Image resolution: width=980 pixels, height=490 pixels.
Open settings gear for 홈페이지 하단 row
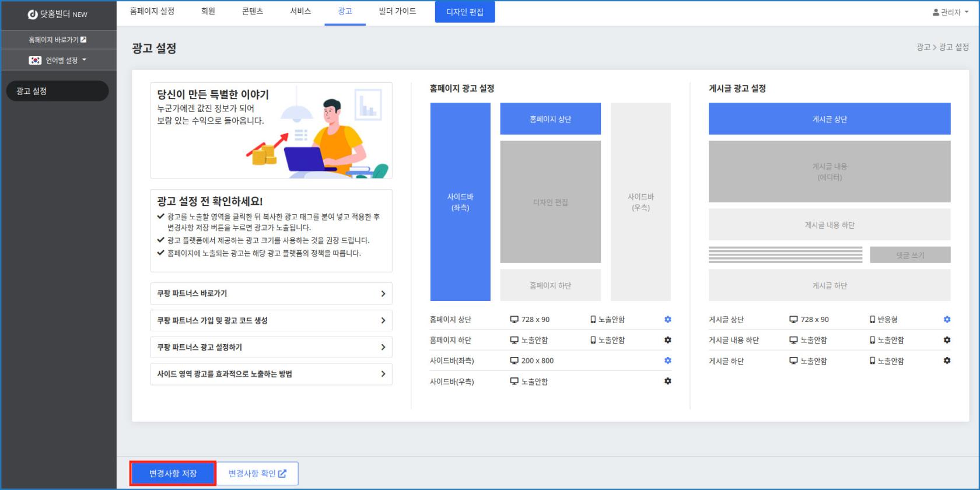667,340
